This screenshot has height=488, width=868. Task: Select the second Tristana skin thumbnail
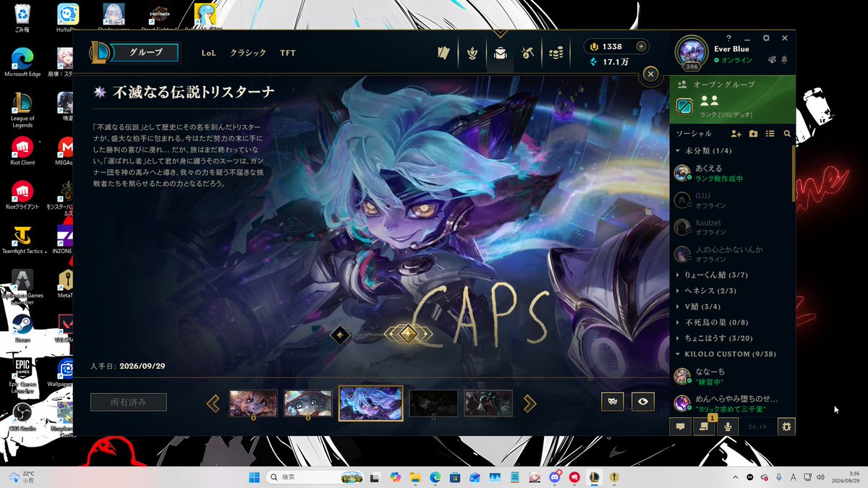[308, 403]
